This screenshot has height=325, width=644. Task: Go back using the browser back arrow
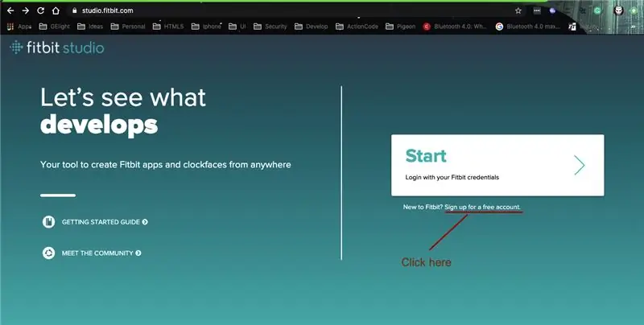click(10, 10)
